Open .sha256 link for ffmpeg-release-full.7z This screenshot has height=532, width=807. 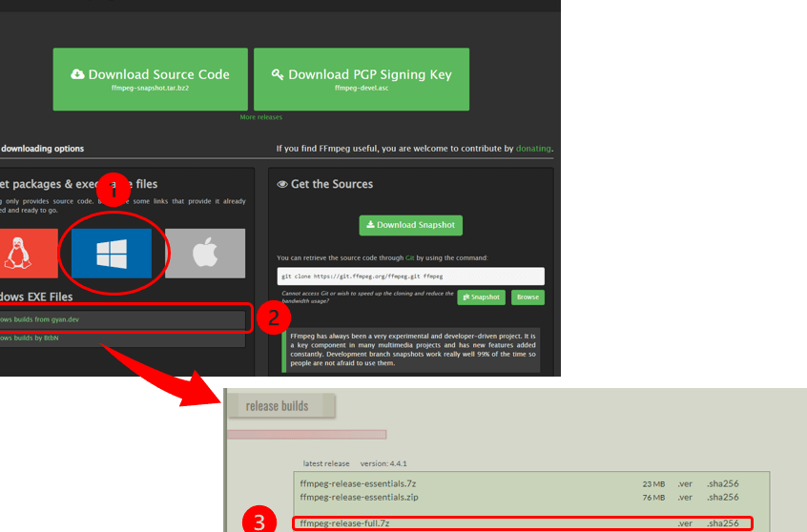(x=722, y=523)
